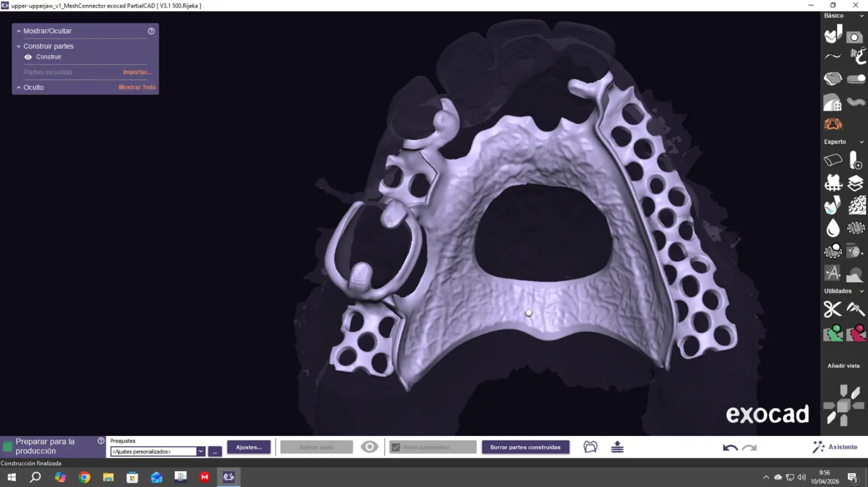Select the text letter A tool

point(832,273)
